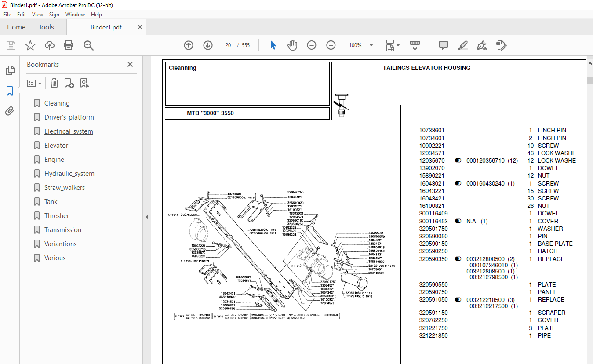Close the Bookmarks panel
Screen dimensions: 593x364
click(130, 64)
